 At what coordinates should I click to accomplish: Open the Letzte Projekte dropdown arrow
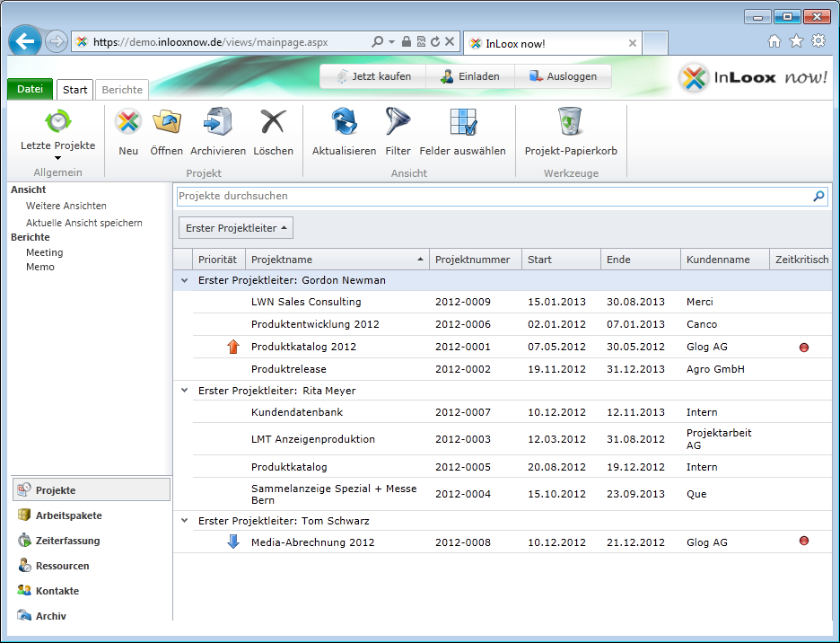coord(57,158)
